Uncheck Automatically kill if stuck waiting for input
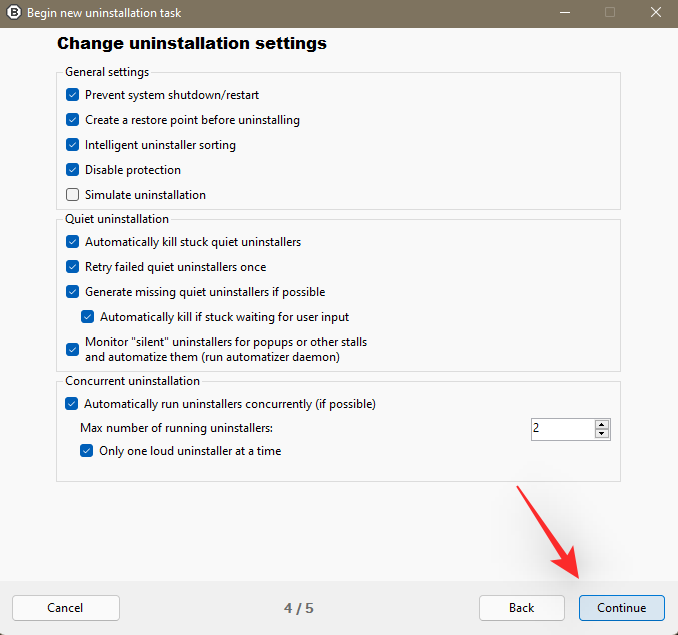Screen dimensions: 678x635 click(x=87, y=317)
